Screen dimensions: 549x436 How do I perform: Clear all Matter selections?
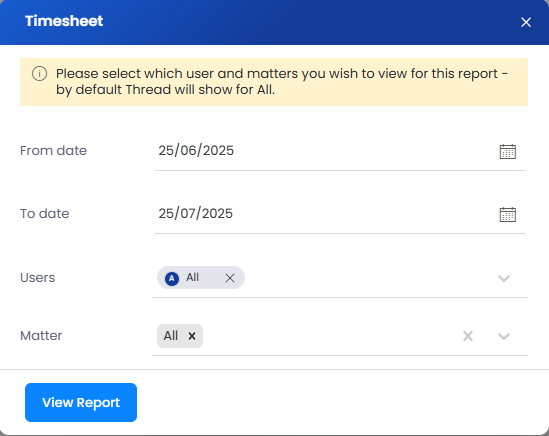pyautogui.click(x=468, y=336)
